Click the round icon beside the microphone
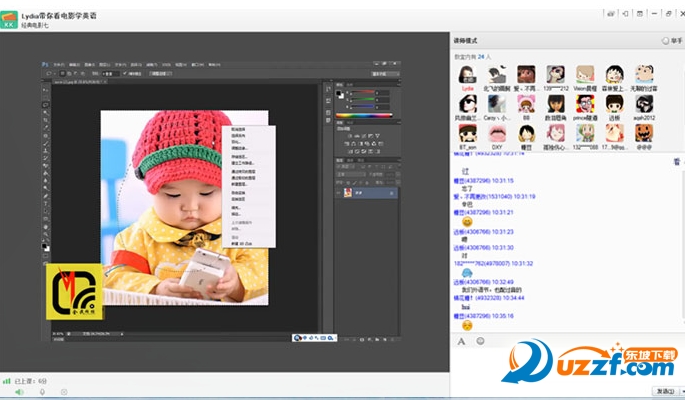Screen dimensions: 685x400 pos(64,392)
